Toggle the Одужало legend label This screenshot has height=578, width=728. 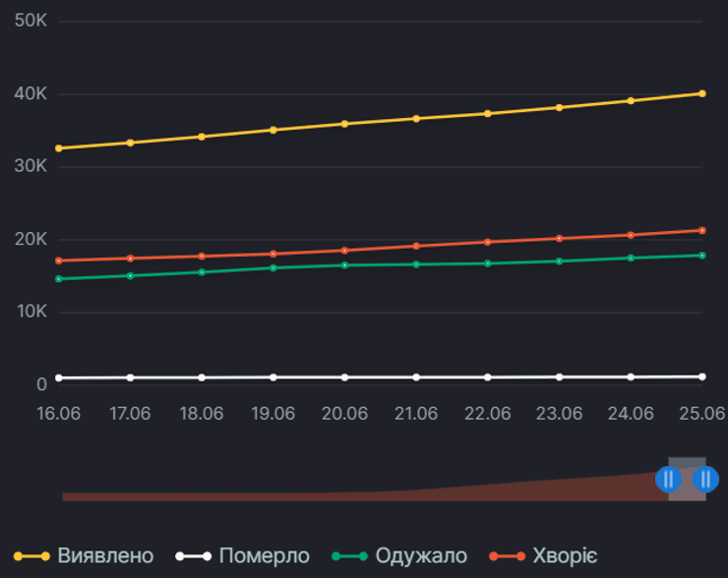click(x=419, y=555)
